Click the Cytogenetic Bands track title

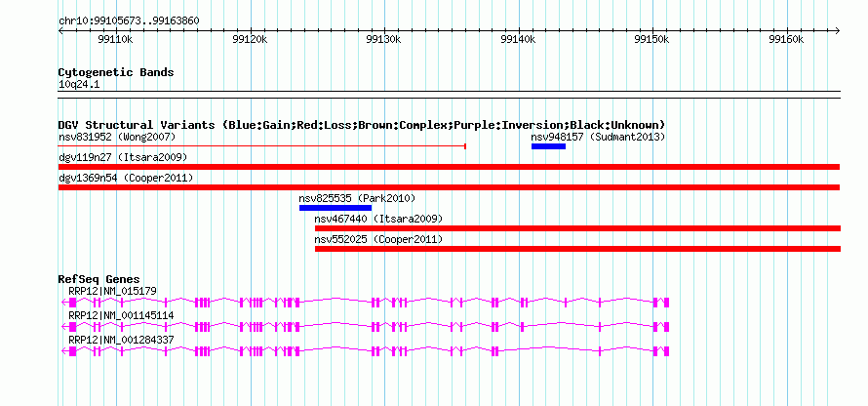coord(116,72)
